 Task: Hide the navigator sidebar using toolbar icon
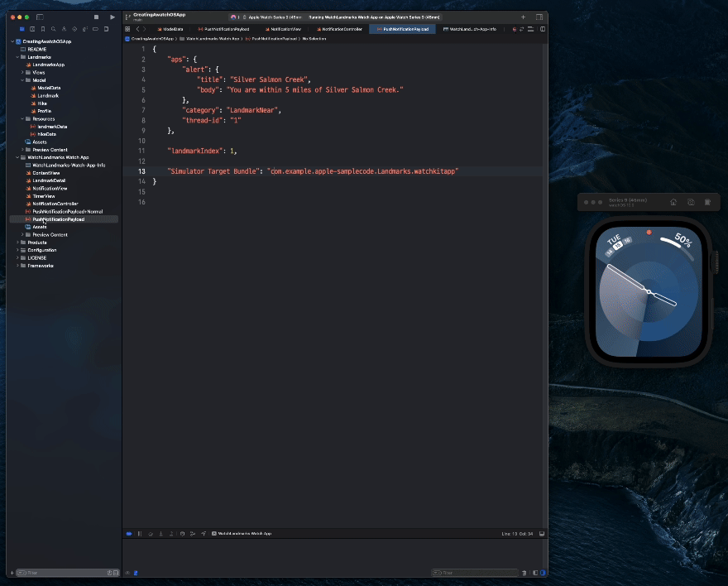coord(40,17)
